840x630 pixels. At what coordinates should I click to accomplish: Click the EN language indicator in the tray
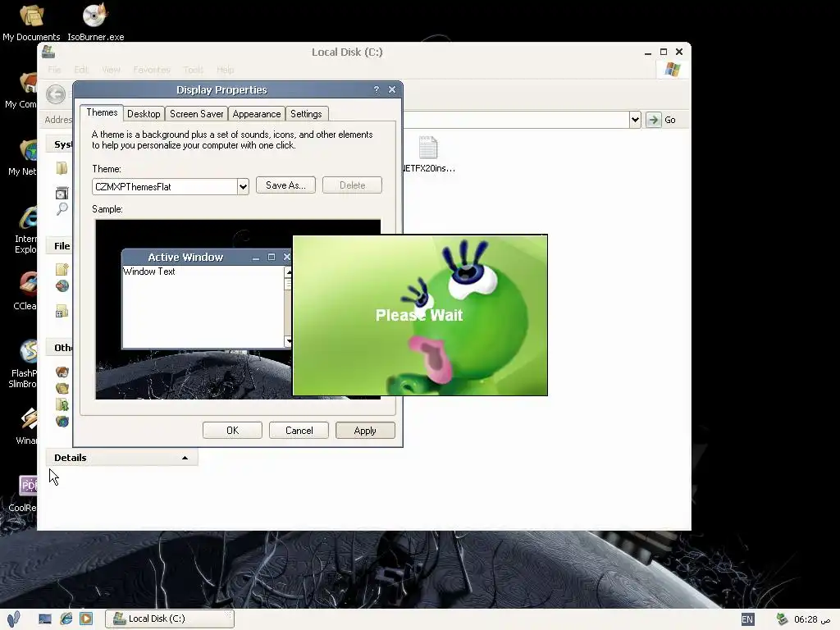pos(747,619)
